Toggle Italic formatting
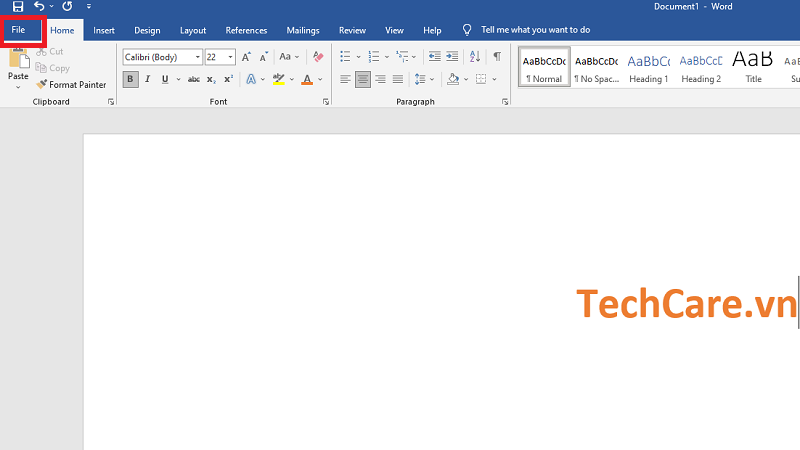This screenshot has width=800, height=450. point(147,79)
